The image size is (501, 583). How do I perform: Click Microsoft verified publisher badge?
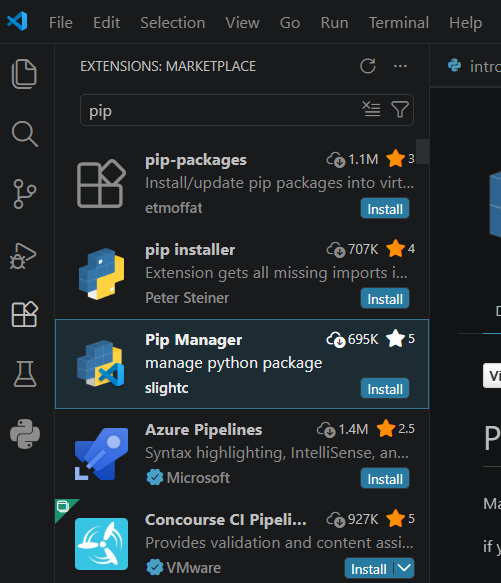point(154,477)
